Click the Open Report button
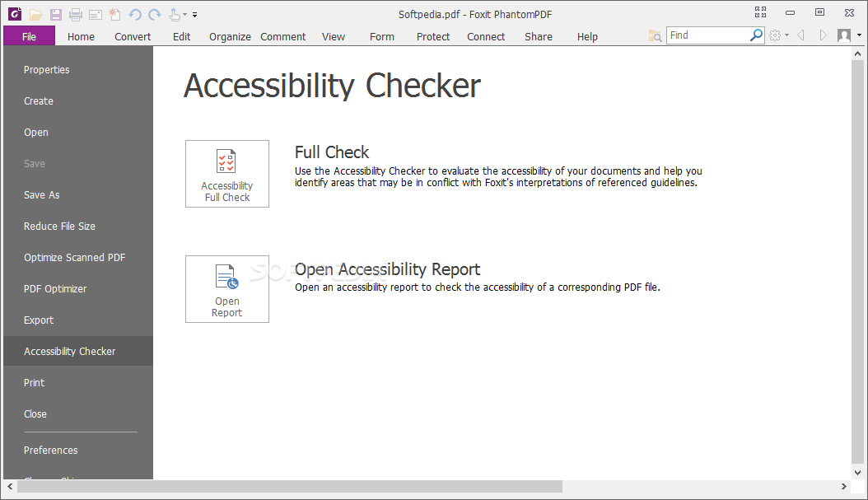This screenshot has width=868, height=500. pyautogui.click(x=227, y=289)
